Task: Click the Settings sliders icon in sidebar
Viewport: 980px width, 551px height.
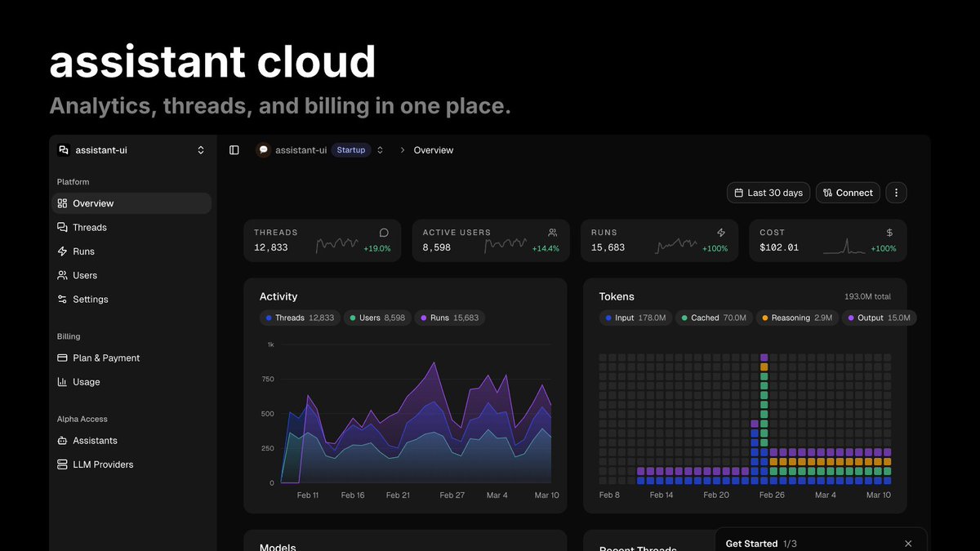Action: [63, 300]
